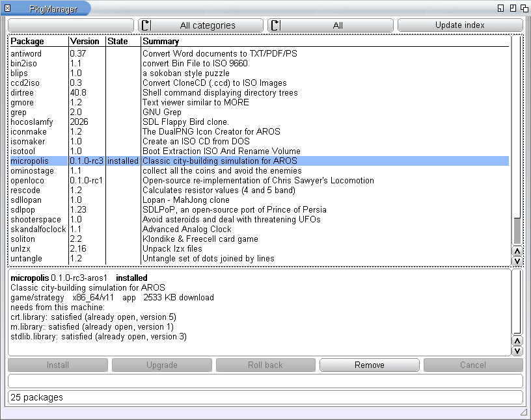Screen dimensions: 531x420
Task: Select the bin2iso package row
Action: click(260, 63)
